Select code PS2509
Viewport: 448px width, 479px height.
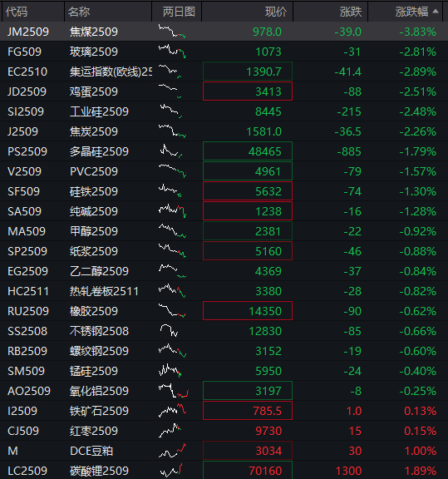click(x=27, y=151)
